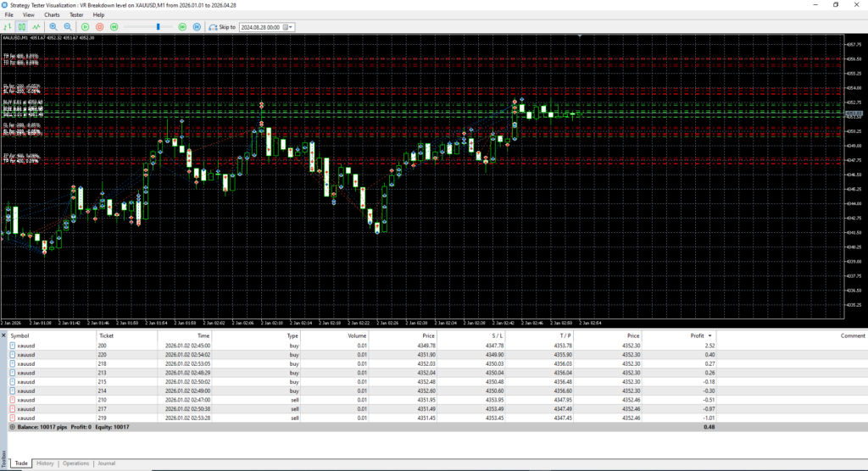868x471 pixels.
Task: Select take profit value 4356.48
Action: coord(563,382)
